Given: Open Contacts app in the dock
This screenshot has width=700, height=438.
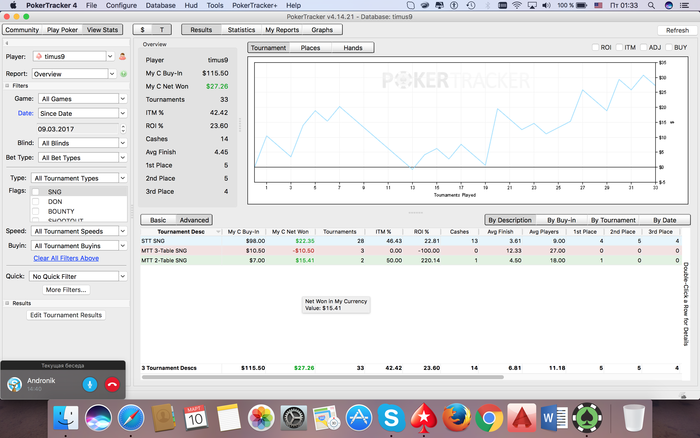Looking at the screenshot, I should tap(163, 418).
